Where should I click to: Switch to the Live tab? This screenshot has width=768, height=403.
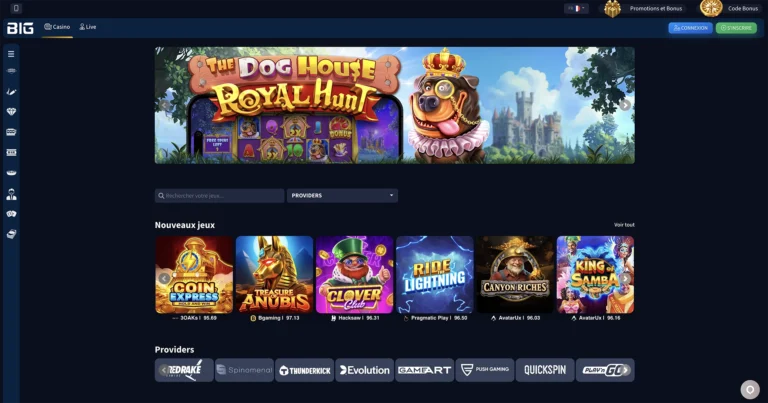click(x=88, y=27)
